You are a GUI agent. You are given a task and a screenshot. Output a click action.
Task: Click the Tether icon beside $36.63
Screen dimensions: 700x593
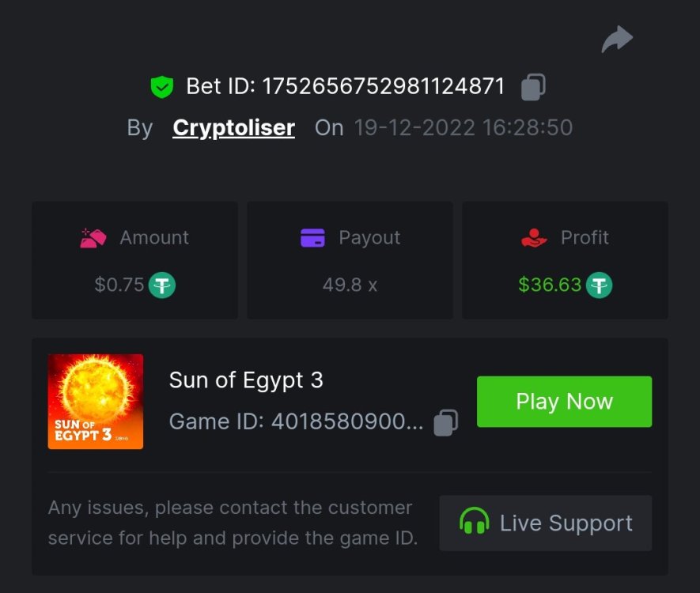tap(601, 285)
